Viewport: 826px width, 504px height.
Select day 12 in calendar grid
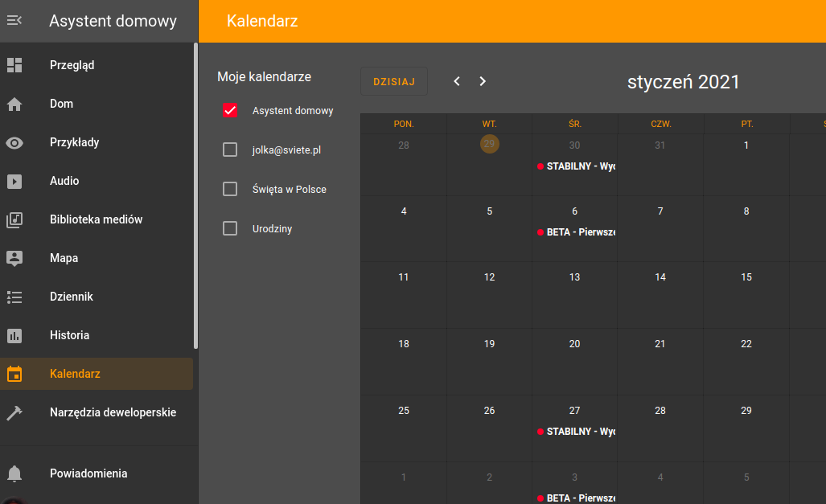(x=489, y=277)
